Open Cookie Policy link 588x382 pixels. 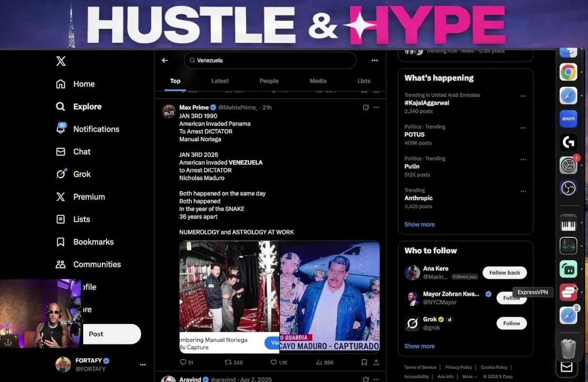(x=494, y=367)
